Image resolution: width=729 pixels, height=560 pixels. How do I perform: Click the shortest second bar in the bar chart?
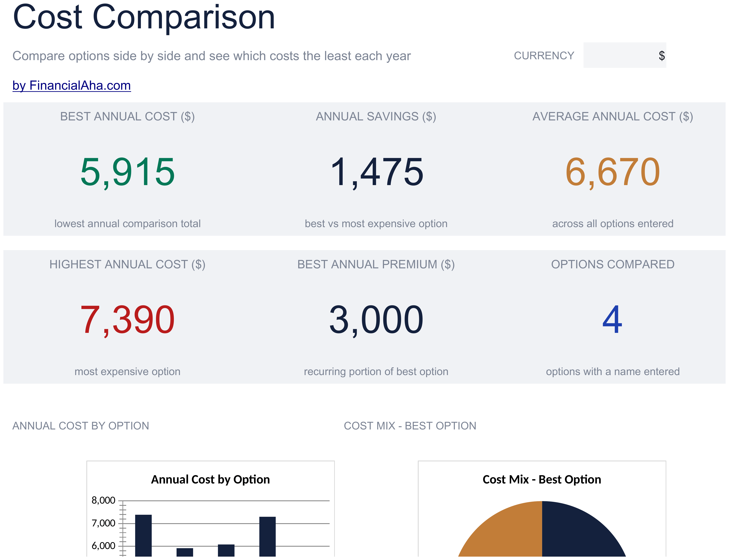[x=185, y=552]
